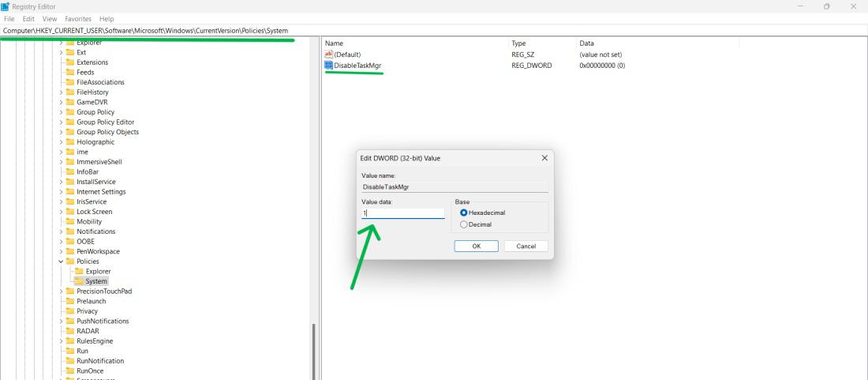This screenshot has height=380, width=868.
Task: Open the Favorites menu
Action: tap(78, 19)
